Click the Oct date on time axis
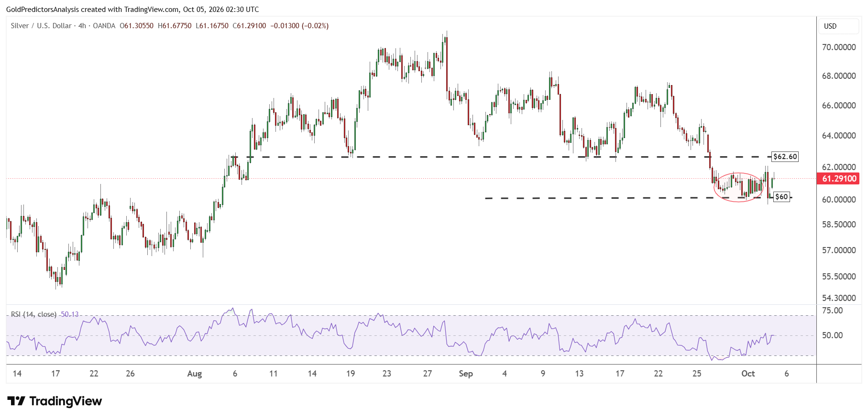 point(748,374)
